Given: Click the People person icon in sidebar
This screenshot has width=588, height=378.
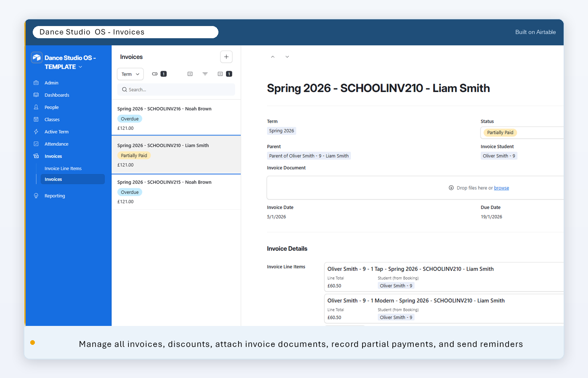Looking at the screenshot, I should [36, 107].
